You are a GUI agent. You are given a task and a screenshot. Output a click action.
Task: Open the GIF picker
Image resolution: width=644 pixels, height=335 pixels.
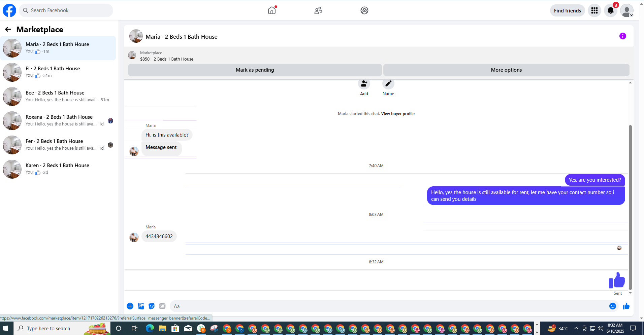tap(162, 306)
